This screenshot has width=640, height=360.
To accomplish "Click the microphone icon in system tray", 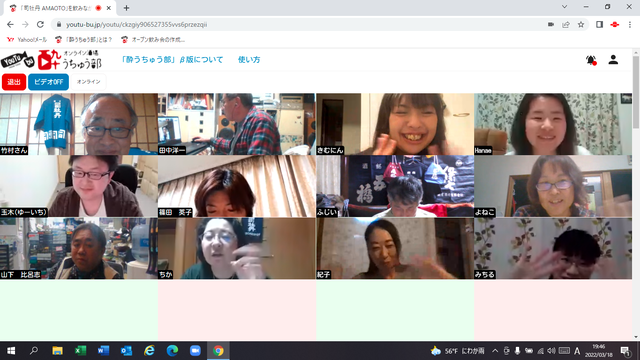I will pyautogui.click(x=517, y=351).
